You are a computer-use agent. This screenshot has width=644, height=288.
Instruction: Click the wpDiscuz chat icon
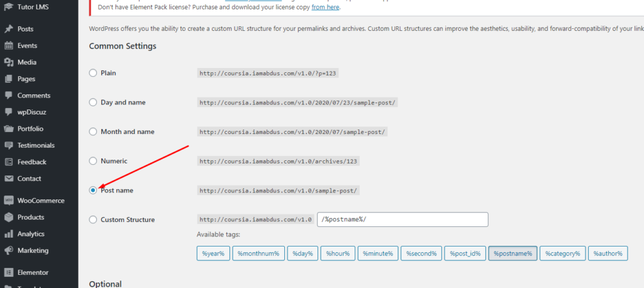coord(8,112)
